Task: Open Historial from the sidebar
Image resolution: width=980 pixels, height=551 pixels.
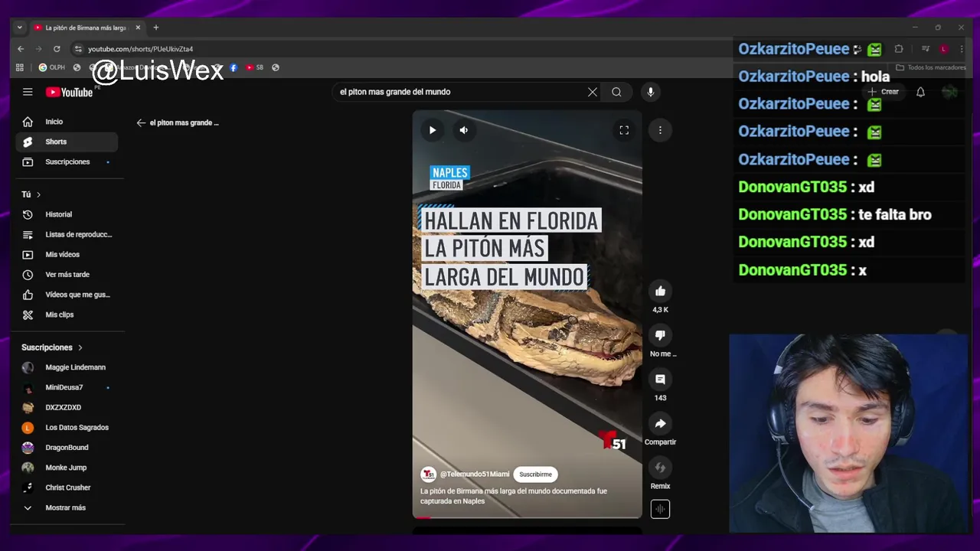Action: (x=67, y=214)
